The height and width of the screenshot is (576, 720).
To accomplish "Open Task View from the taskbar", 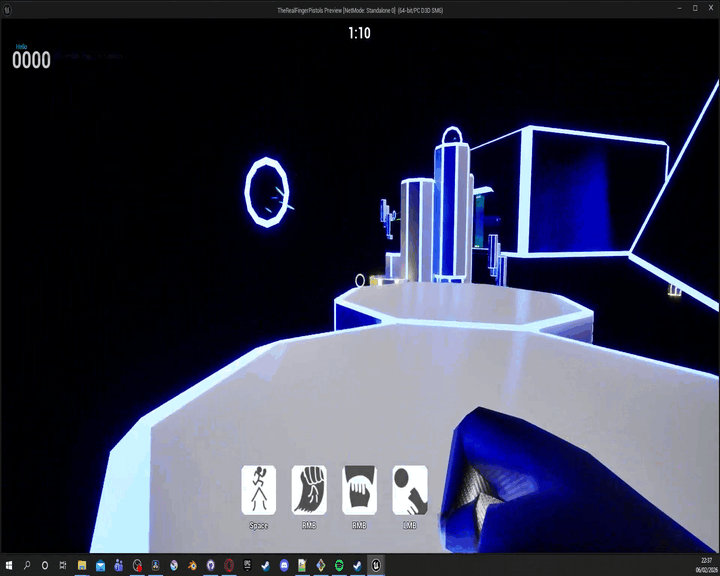I will 63,566.
